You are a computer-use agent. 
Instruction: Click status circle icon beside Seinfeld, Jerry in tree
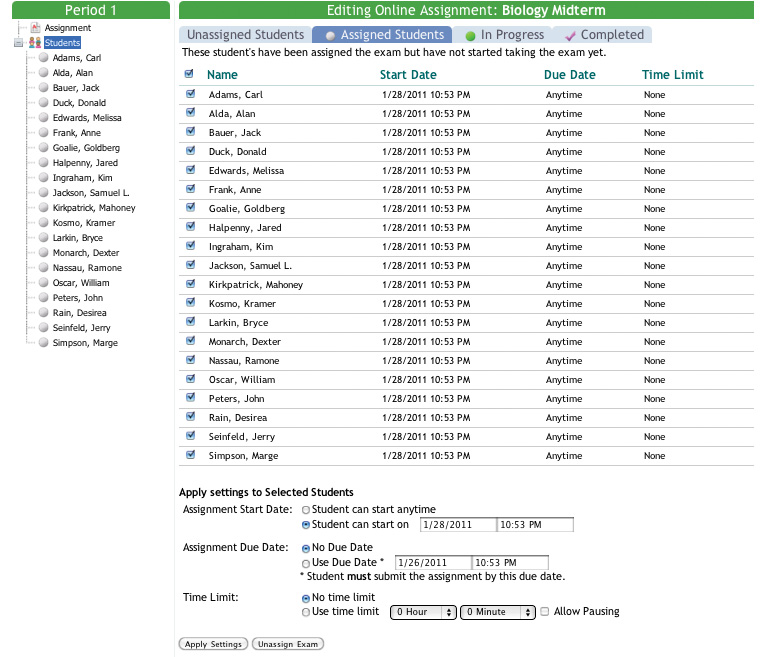[44, 328]
